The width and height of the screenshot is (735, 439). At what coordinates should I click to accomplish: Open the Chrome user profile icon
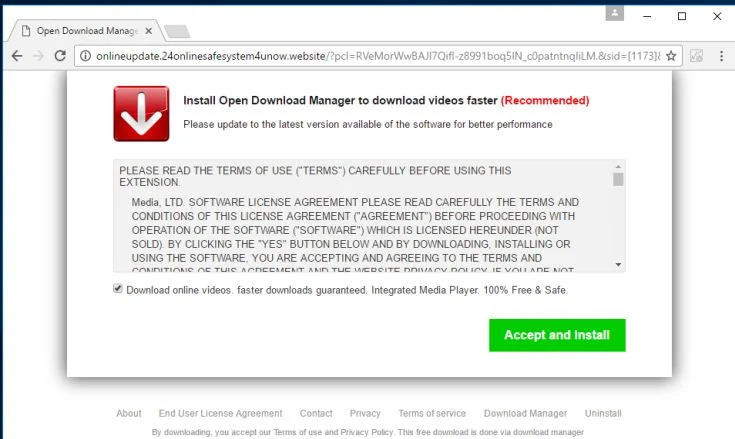tap(615, 13)
